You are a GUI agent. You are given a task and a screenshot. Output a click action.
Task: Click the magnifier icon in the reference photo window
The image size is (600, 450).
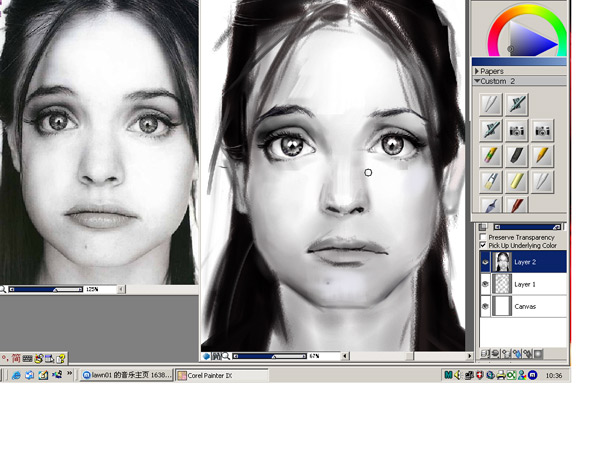point(3,289)
